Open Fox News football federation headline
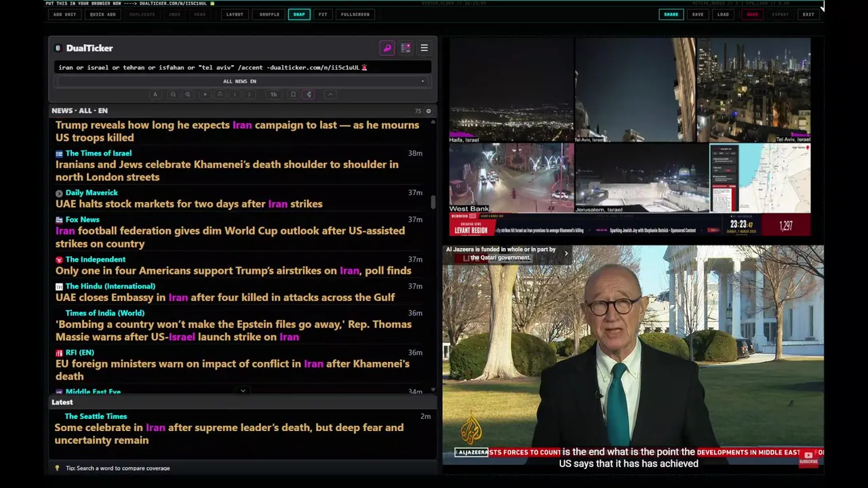 [x=231, y=237]
